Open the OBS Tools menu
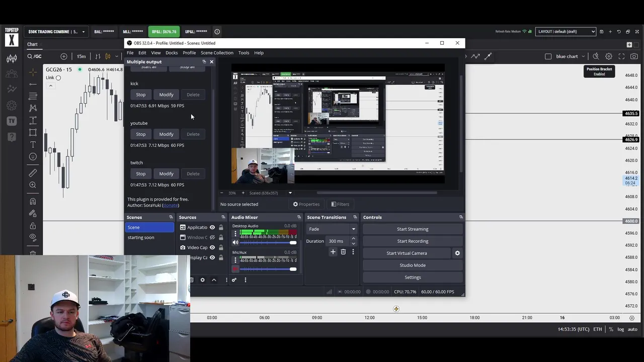This screenshot has width=644, height=362. coord(244,53)
